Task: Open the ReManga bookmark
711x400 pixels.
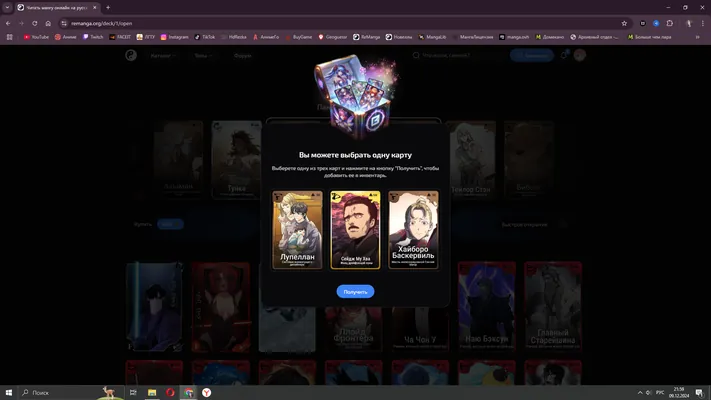Action: pyautogui.click(x=367, y=37)
